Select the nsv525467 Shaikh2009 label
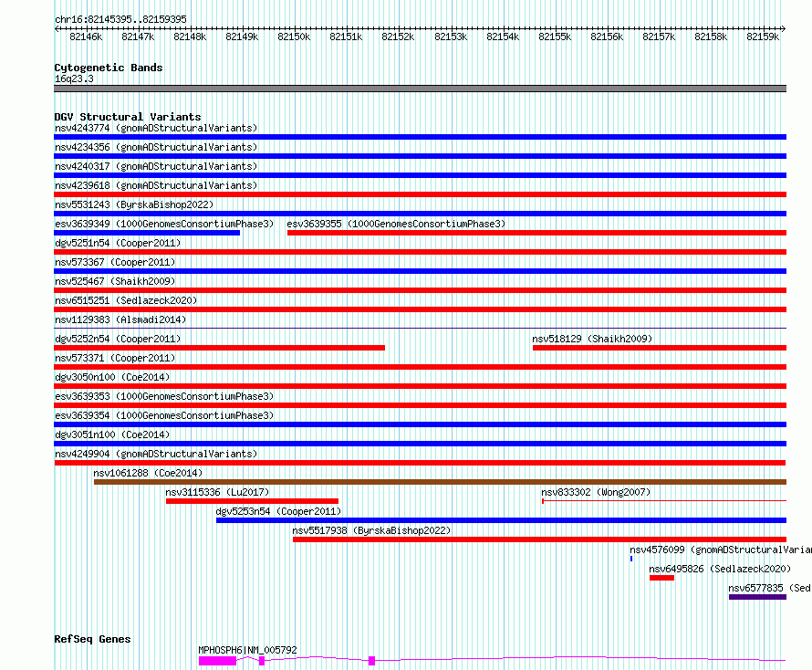 tap(115, 281)
